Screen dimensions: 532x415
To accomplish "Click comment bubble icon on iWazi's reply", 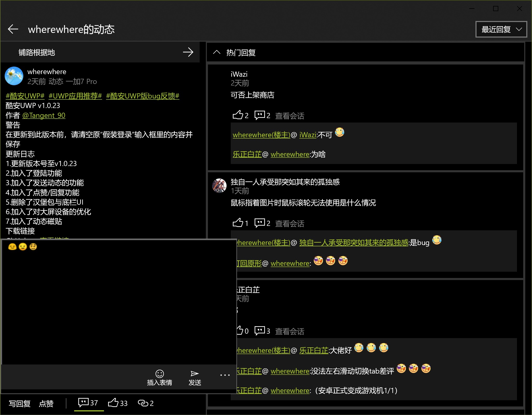I will (260, 115).
